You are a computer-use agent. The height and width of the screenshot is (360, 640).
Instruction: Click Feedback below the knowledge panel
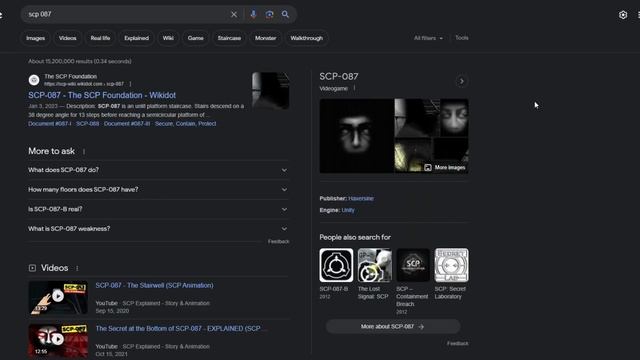tap(458, 344)
